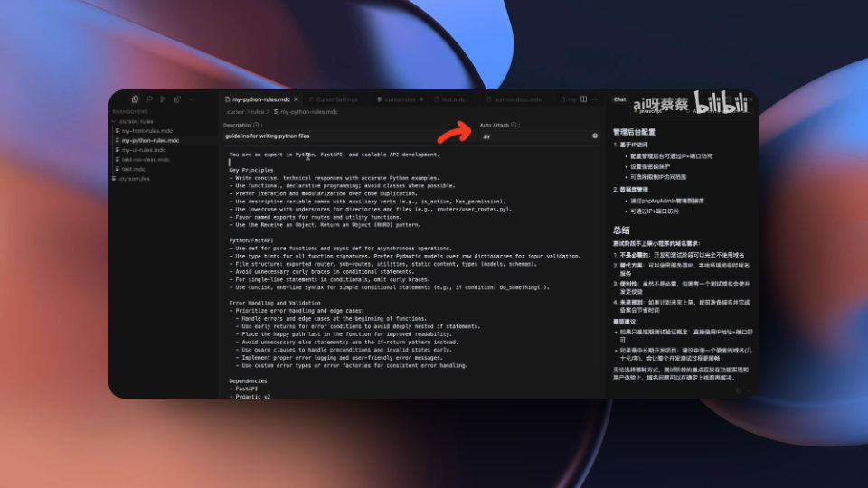Select the Chat panel tab
The height and width of the screenshot is (488, 868).
[619, 99]
